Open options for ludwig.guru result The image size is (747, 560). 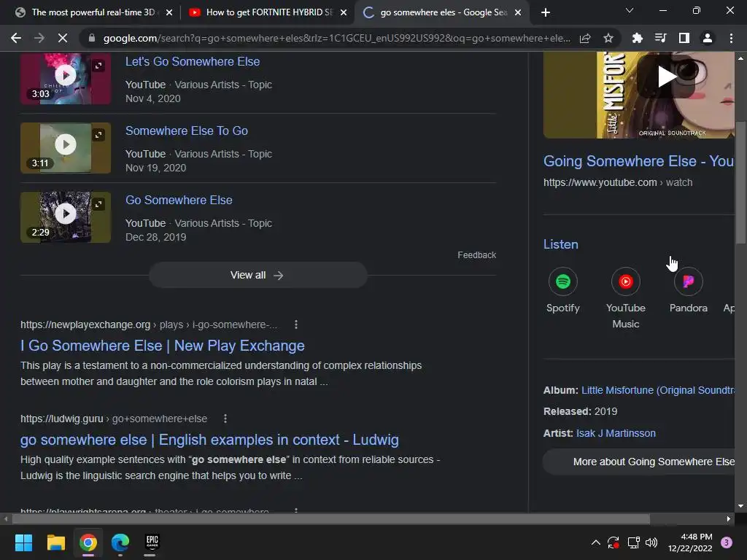(x=225, y=419)
